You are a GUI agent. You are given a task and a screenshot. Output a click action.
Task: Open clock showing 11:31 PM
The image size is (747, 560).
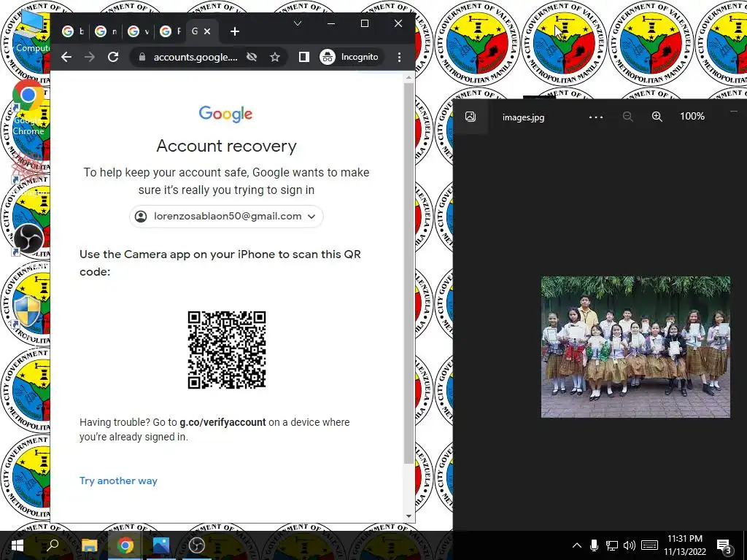click(x=685, y=545)
